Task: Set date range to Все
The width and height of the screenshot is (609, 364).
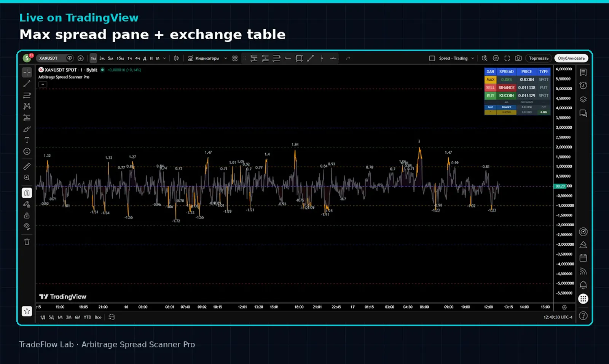Action: click(98, 317)
